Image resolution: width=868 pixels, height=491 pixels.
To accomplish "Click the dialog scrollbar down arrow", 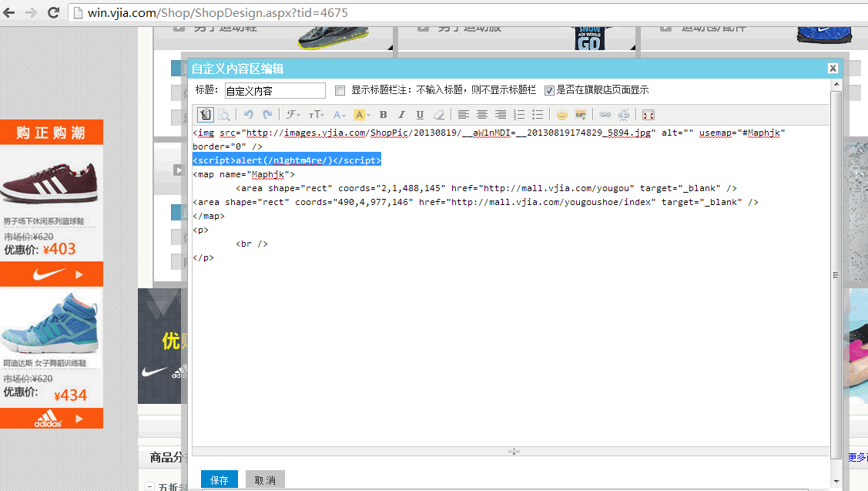I will pos(836,481).
